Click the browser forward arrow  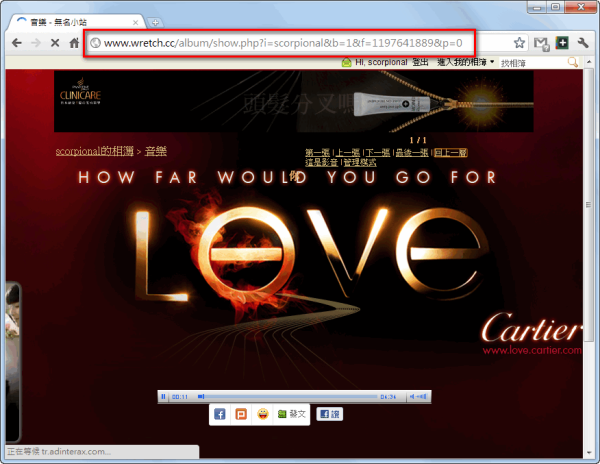[x=36, y=43]
